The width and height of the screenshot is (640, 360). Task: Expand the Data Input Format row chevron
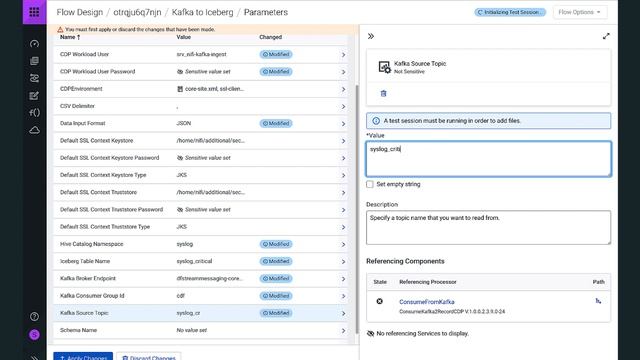(x=343, y=124)
